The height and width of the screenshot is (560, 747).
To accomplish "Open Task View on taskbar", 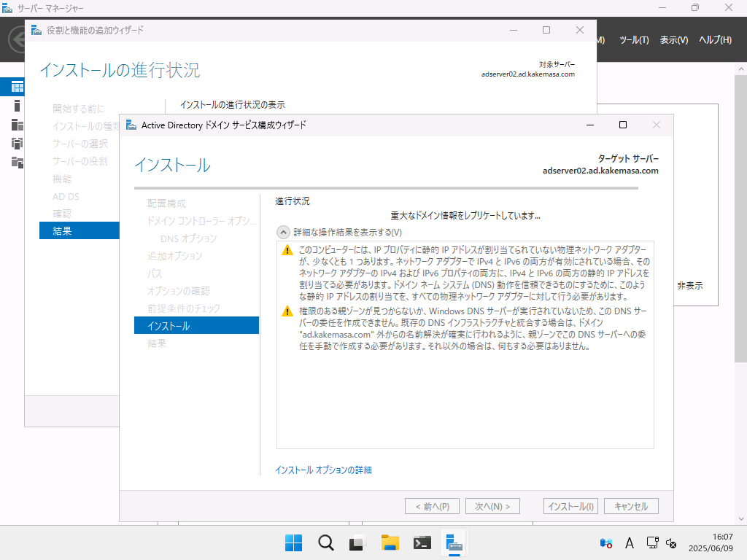I will click(x=357, y=542).
